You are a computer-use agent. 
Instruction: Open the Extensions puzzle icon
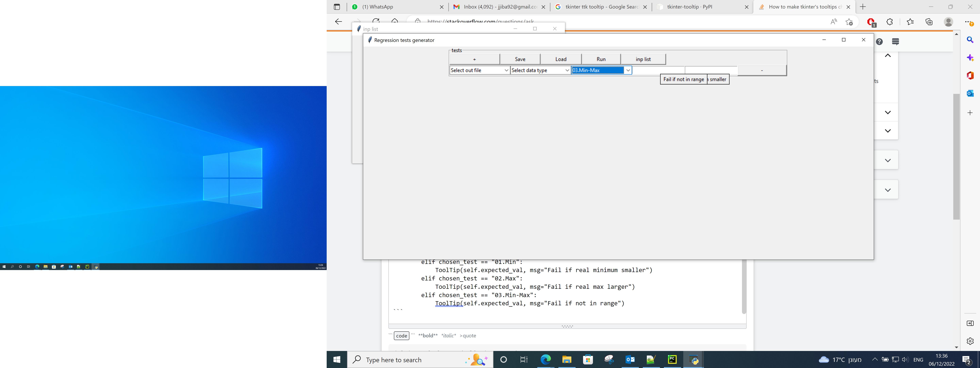[889, 22]
